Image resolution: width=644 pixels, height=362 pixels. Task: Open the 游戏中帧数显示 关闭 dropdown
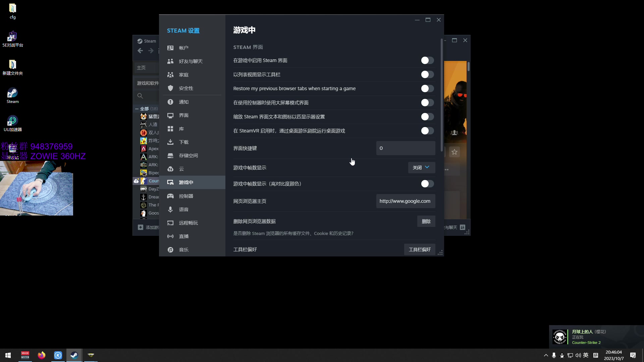[422, 168]
